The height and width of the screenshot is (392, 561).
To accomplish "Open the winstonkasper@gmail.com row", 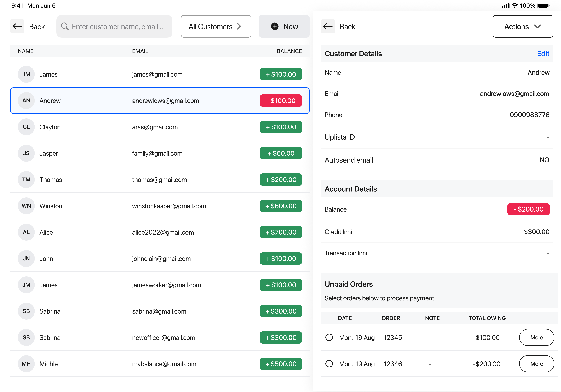I will pos(160,206).
